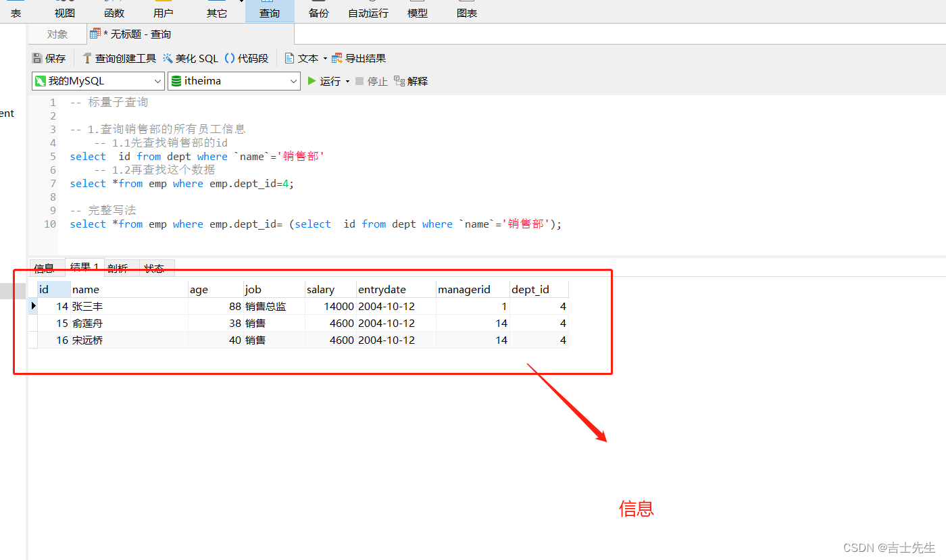Viewport: 946px width, 560px height.
Task: Click the job cell 销售总监
Action: click(x=274, y=306)
